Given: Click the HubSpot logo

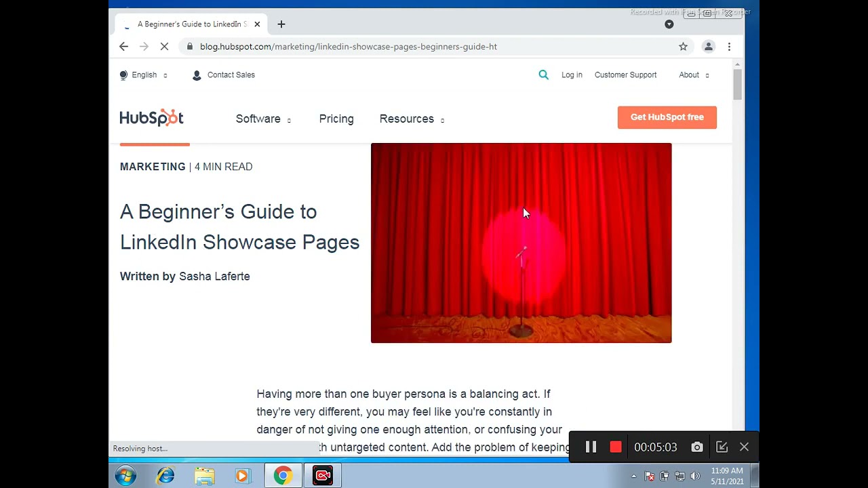Looking at the screenshot, I should pyautogui.click(x=152, y=118).
